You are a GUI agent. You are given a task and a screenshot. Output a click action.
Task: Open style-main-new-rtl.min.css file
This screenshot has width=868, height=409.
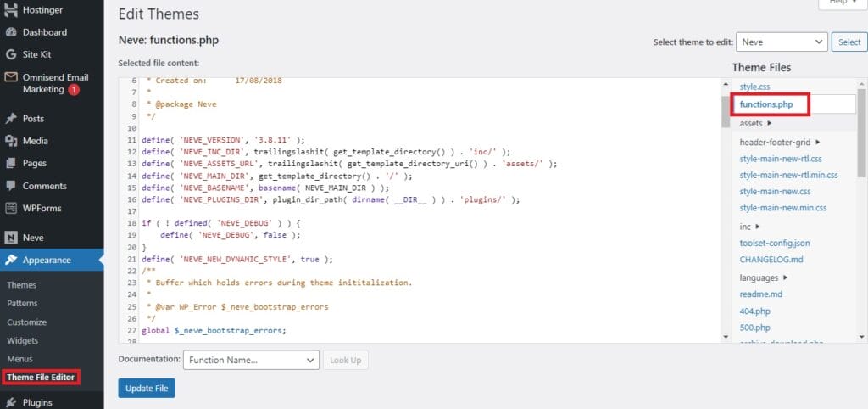[x=789, y=175]
